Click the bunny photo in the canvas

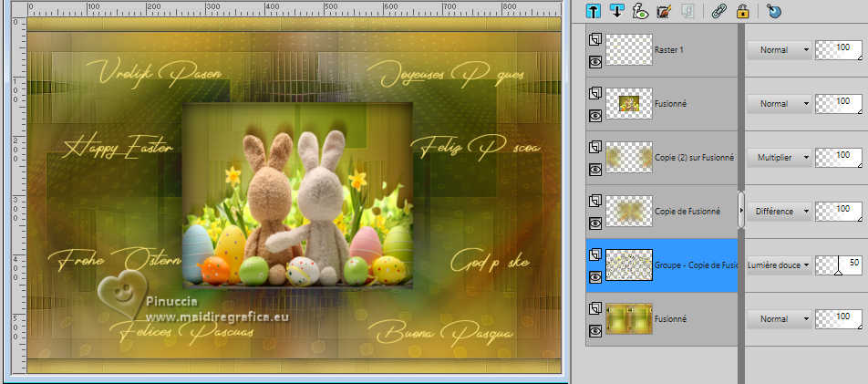297,194
